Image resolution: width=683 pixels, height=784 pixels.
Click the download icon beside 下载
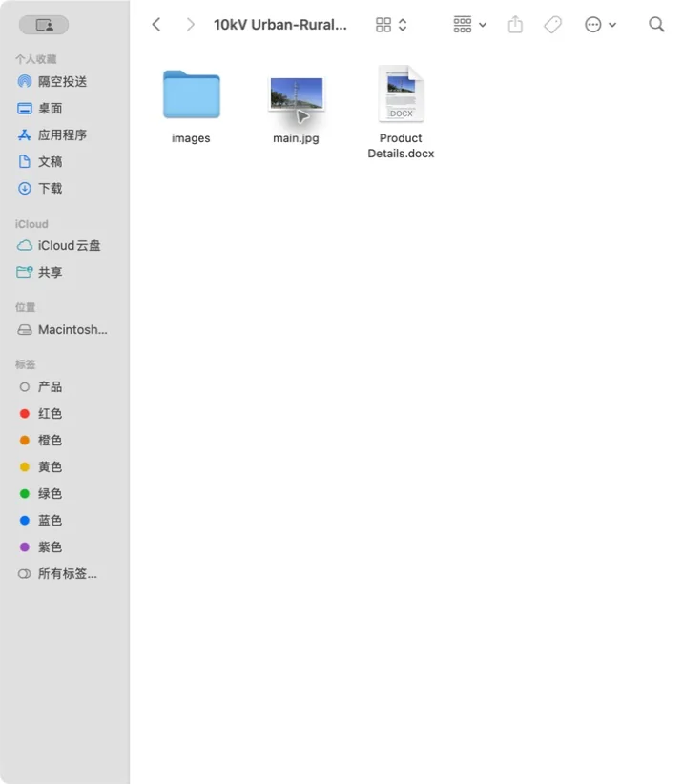coord(25,189)
